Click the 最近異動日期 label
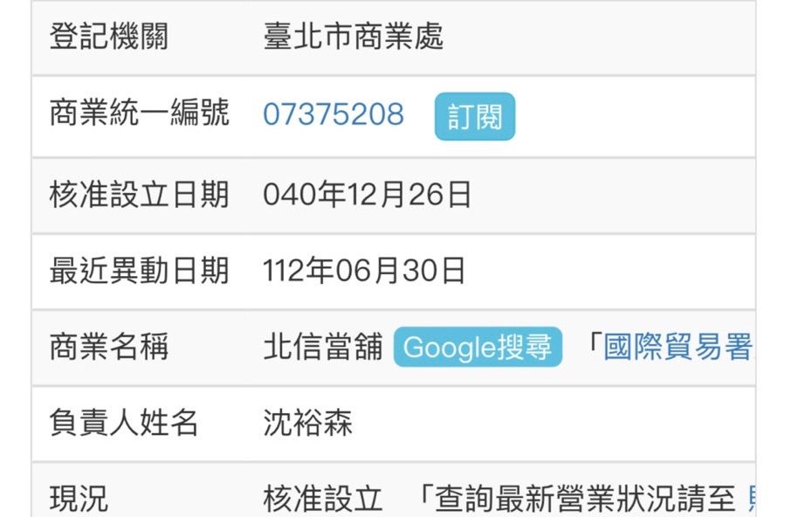 [139, 272]
